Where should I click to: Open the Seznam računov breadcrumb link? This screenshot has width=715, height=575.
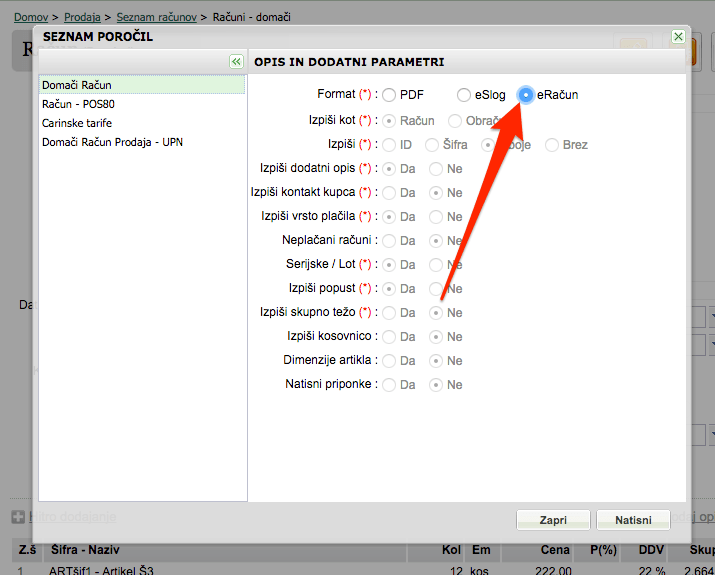[156, 17]
